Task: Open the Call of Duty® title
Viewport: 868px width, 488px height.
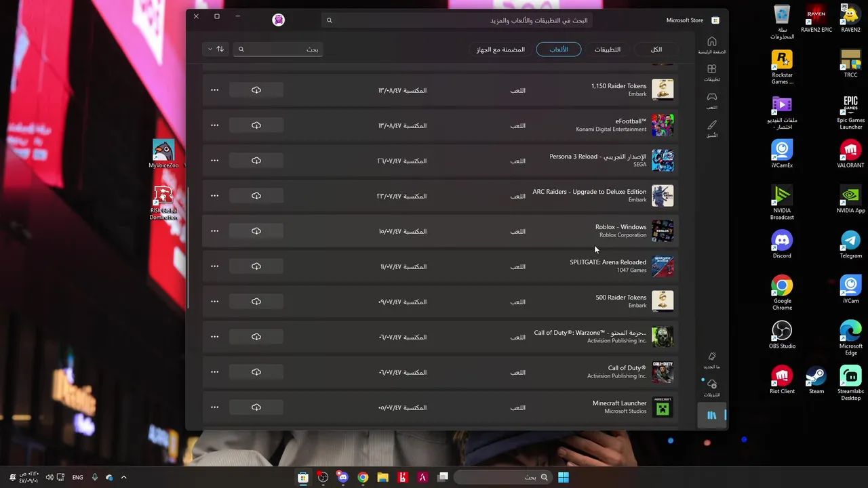Action: tap(627, 368)
